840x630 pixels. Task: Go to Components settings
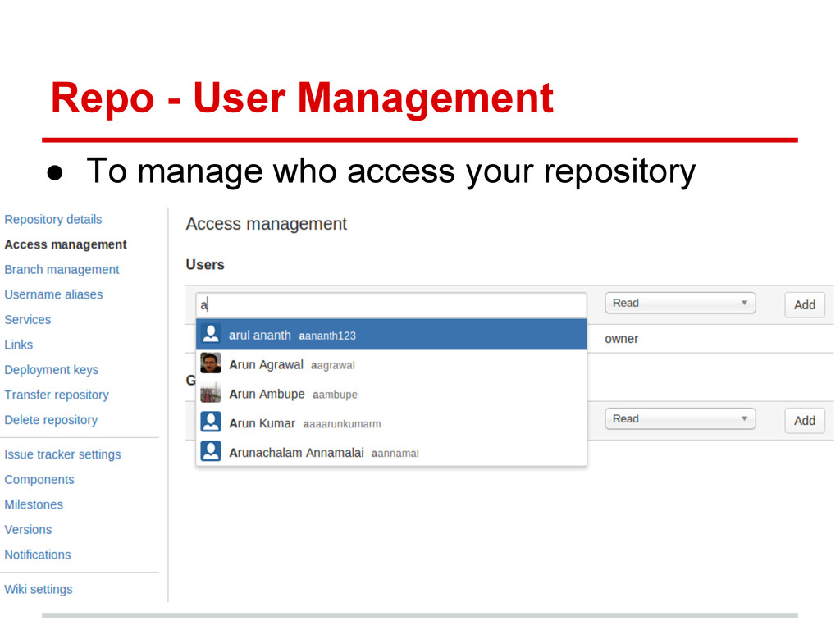click(x=39, y=479)
